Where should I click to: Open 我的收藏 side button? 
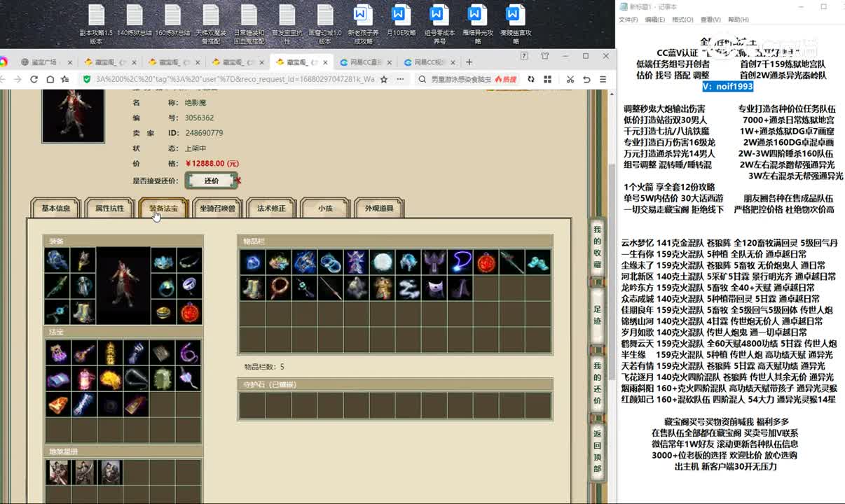(597, 248)
